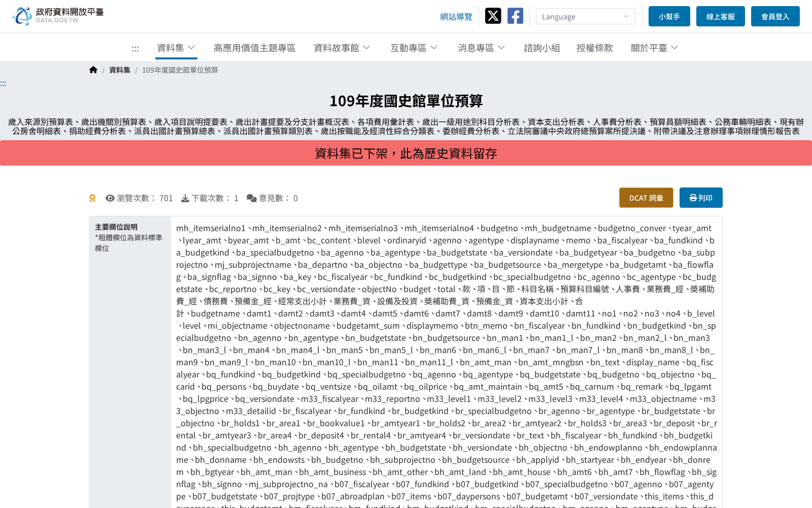This screenshot has height=508, width=812.
Task: Click the 網站導覽 link
Action: tap(456, 17)
